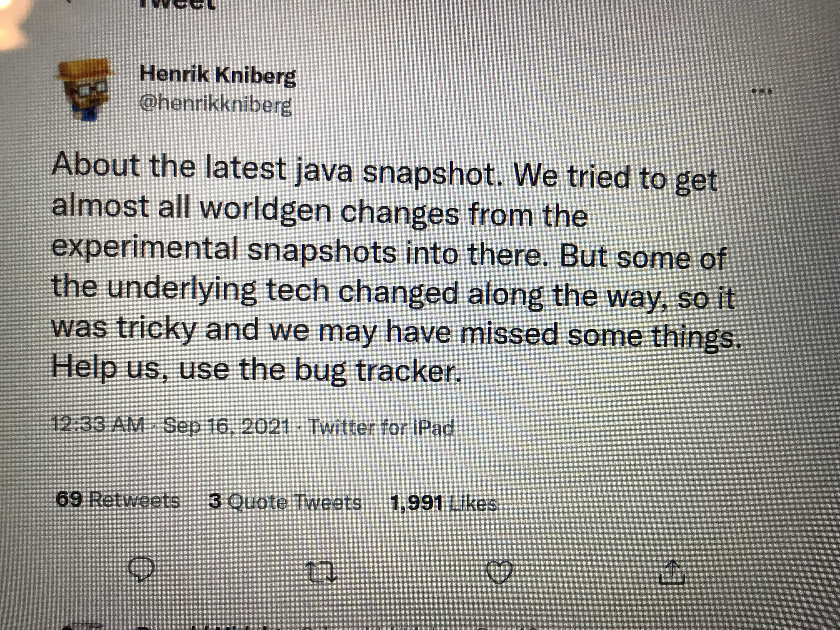Click the 'Help us, use the bug tracker' line

pyautogui.click(x=256, y=368)
